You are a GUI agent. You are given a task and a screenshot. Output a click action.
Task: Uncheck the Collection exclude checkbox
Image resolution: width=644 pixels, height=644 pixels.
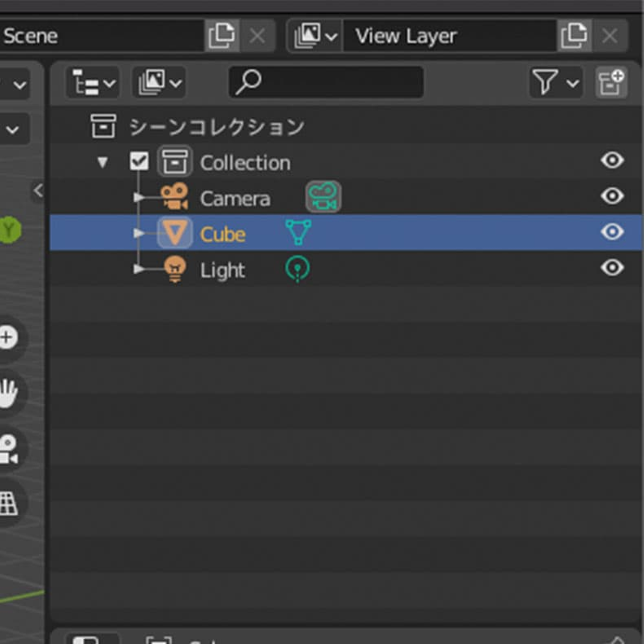coord(139,161)
